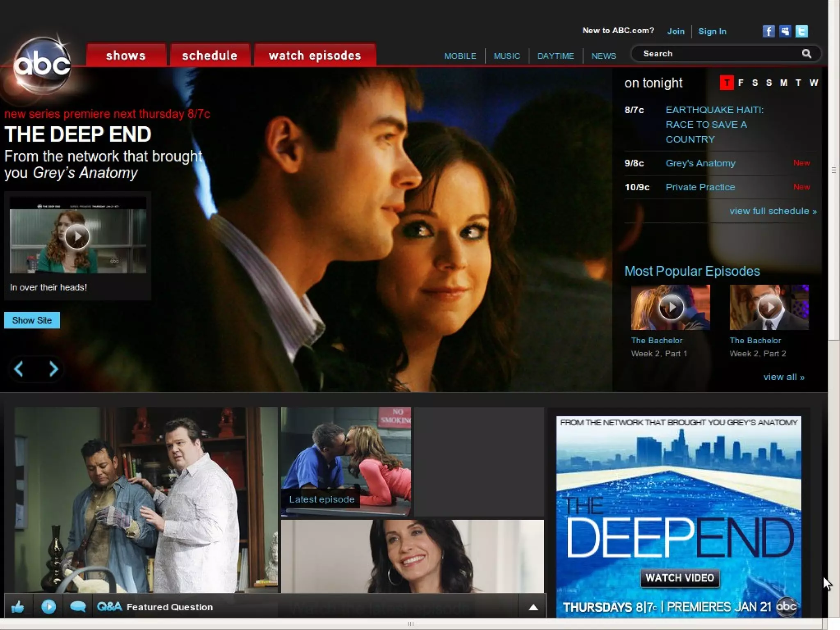Click the vertical scrollbar on the right
Viewport: 840px width, 630px height.
pyautogui.click(x=833, y=170)
